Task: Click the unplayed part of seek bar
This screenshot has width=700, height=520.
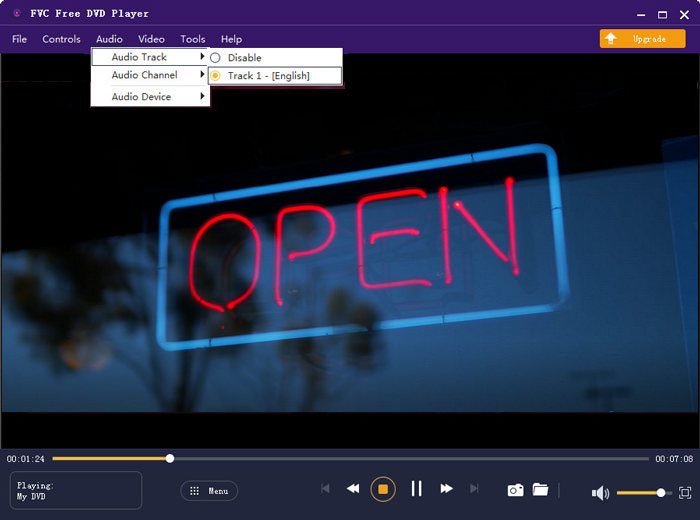Action: (x=411, y=458)
